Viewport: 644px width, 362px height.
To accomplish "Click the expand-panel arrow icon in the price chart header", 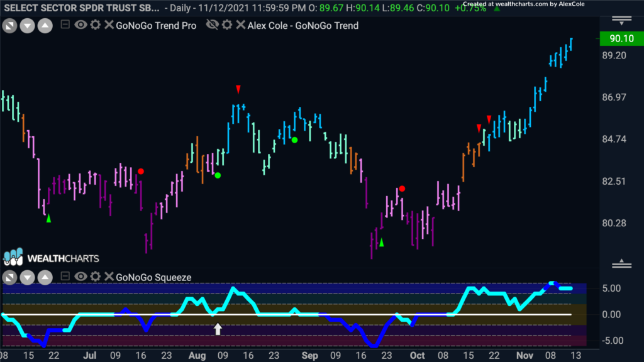I will (x=9, y=26).
